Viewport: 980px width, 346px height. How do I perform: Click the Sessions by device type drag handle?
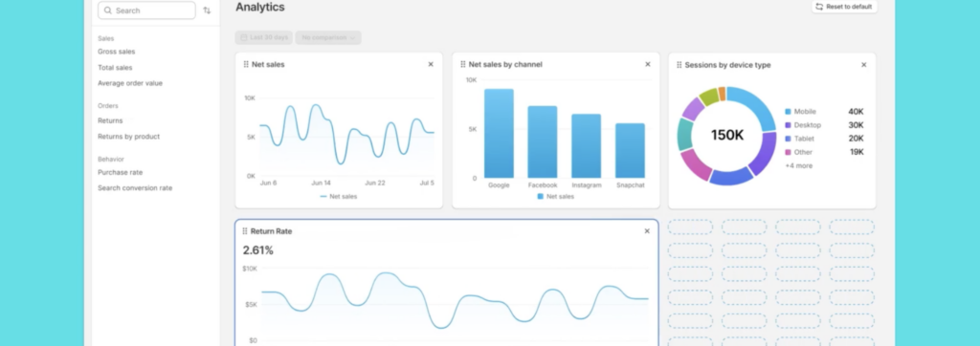tap(679, 65)
